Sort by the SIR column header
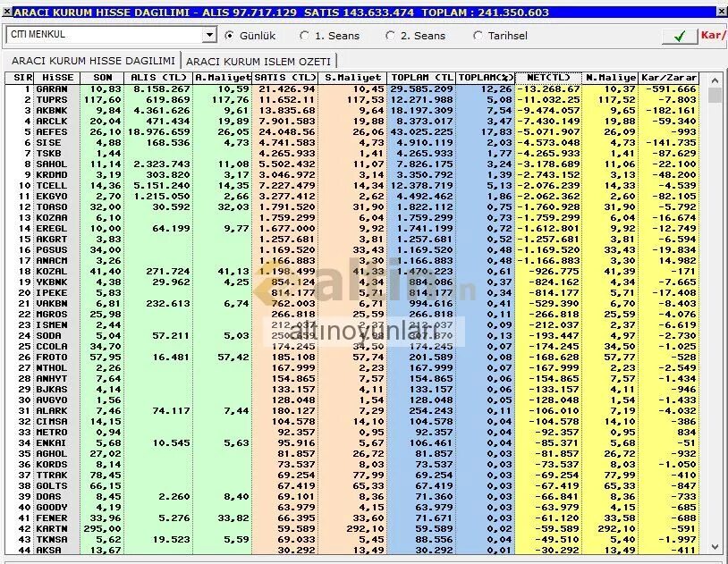This screenshot has width=728, height=564. [x=20, y=78]
